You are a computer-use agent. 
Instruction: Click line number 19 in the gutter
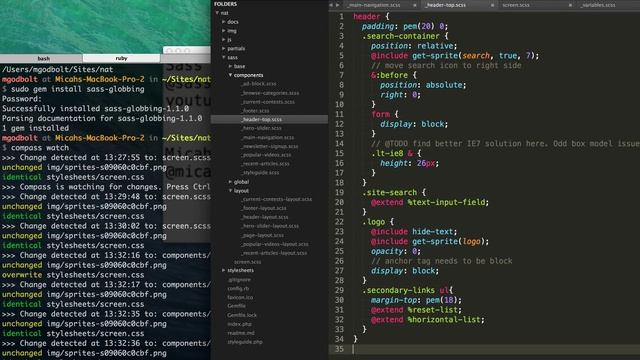[339, 192]
